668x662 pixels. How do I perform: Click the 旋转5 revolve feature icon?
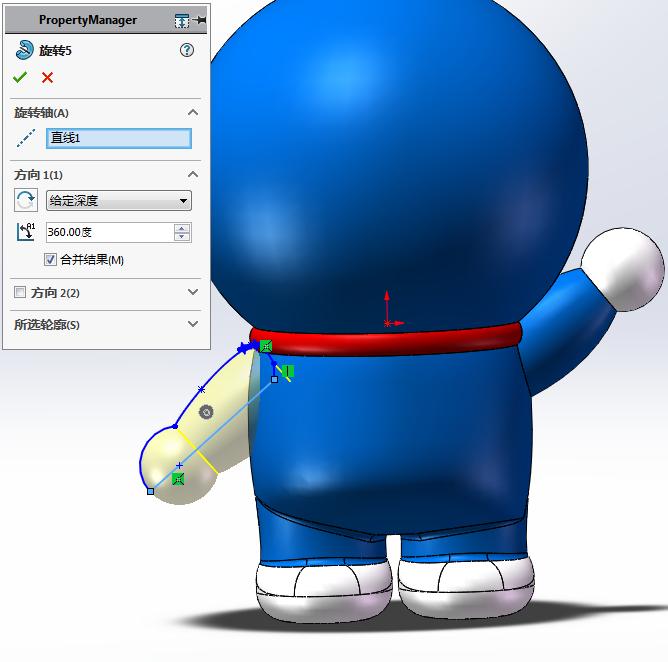point(24,50)
